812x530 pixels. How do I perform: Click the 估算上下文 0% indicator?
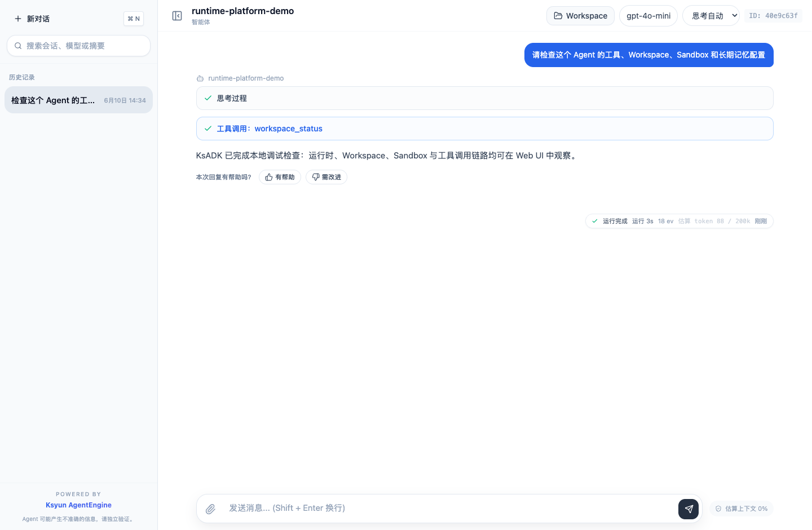click(x=742, y=509)
